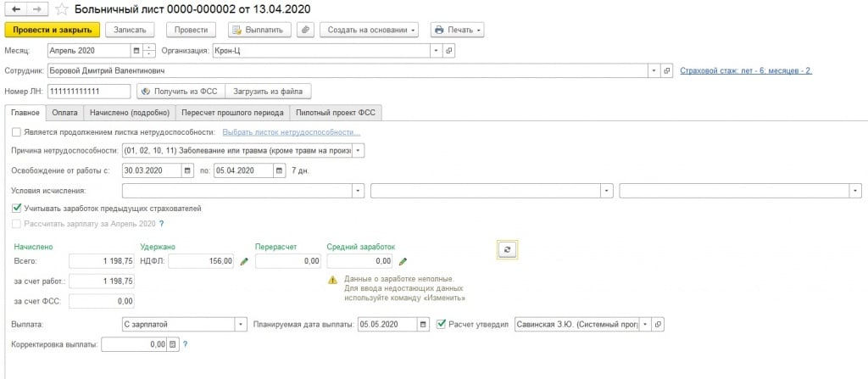
Task: Go back with the left arrow button
Action: coord(16,8)
